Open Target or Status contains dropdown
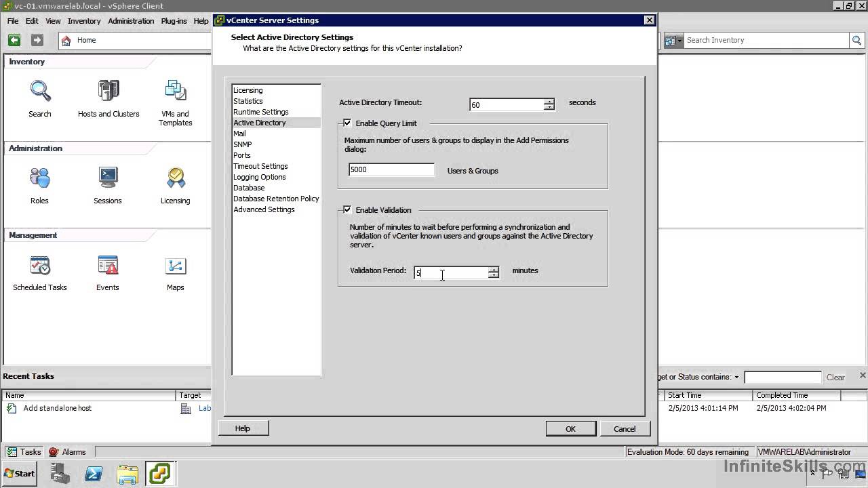 tap(736, 378)
